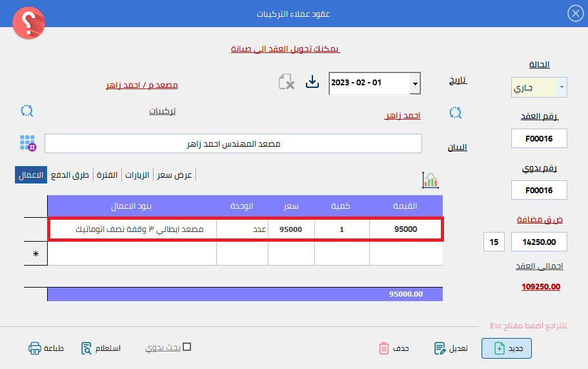Click the refresh icon next to تركيبات
The height and width of the screenshot is (369, 588).
click(26, 111)
